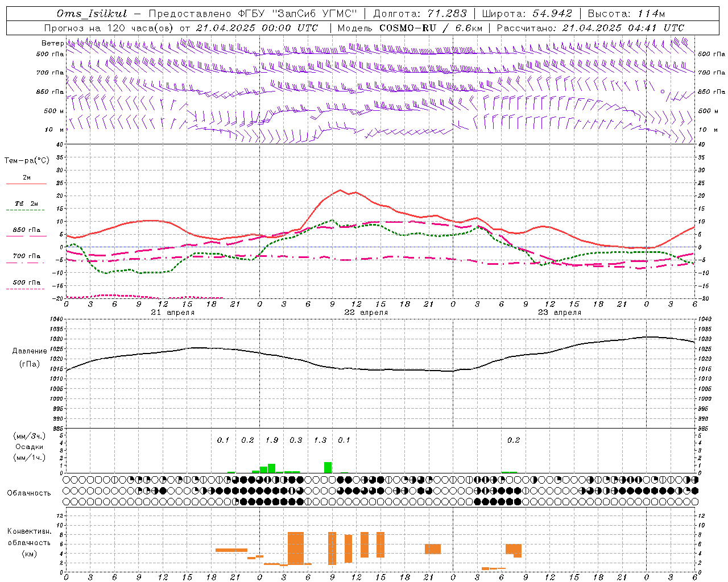Viewport: 728px width, 582px height.
Task: Click the dotted line sample under 500 гПа legend
Action: pyautogui.click(x=26, y=289)
